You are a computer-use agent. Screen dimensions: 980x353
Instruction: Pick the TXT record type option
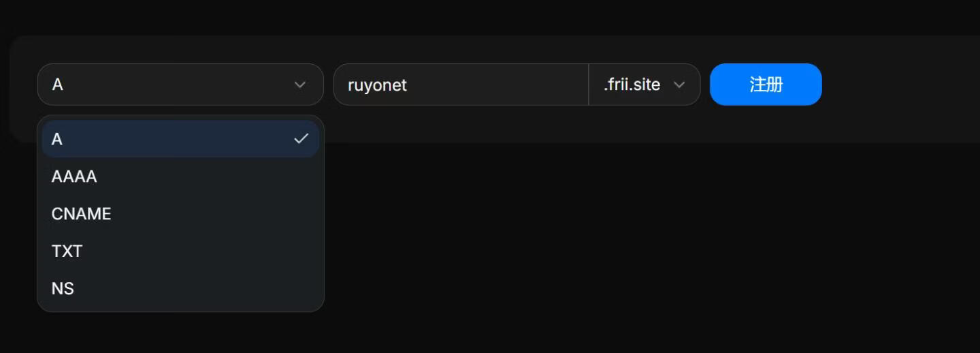[x=180, y=251]
